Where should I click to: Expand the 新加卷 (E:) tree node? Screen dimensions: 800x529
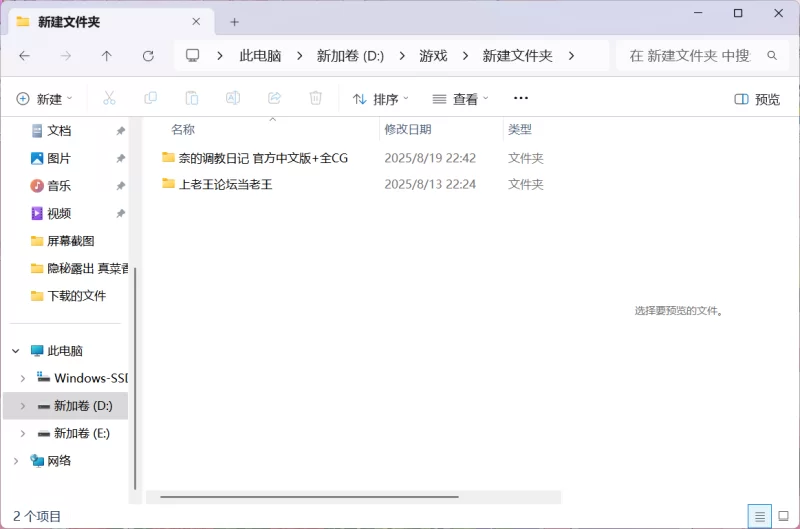[x=23, y=434]
